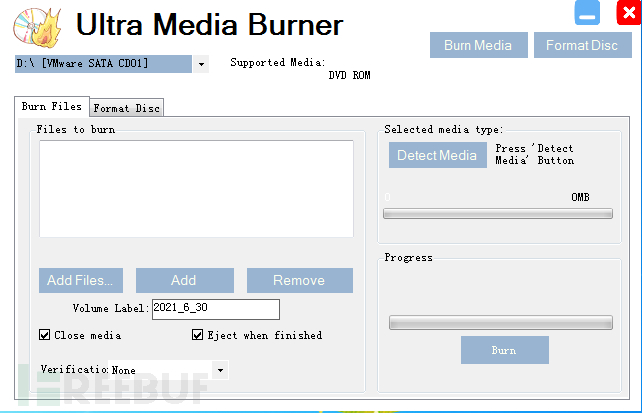Screen dimensions: 642x413
Task: Toggle the Eject when finished checkbox
Action: (198, 335)
